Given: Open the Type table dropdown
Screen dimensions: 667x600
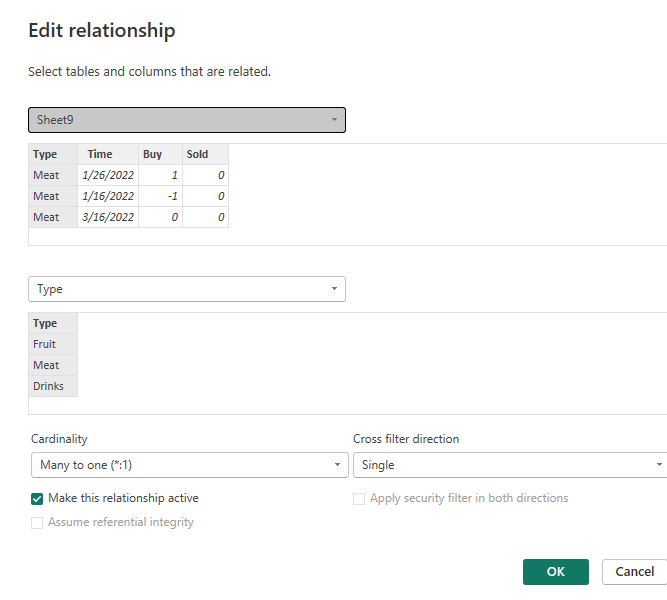Looking at the screenshot, I should point(187,289).
